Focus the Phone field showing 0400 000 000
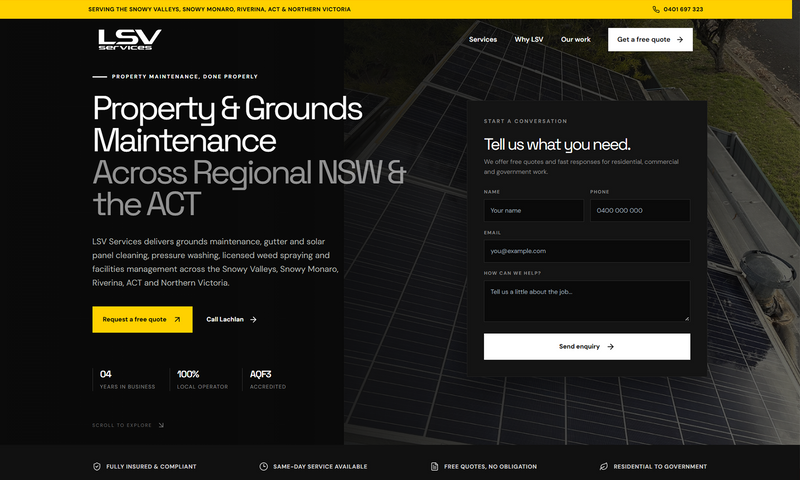 pos(640,210)
